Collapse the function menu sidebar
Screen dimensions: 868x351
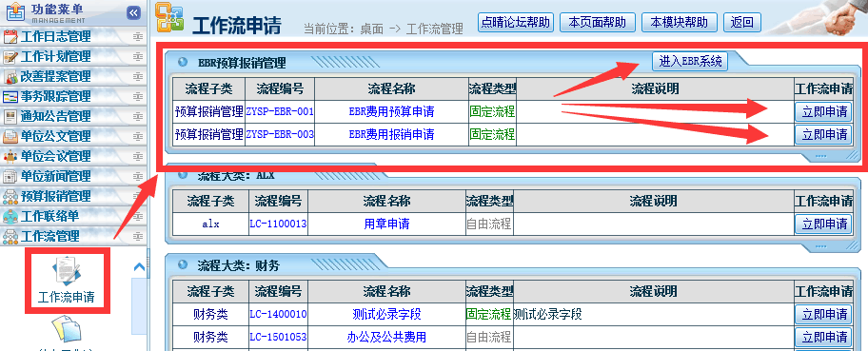pos(133,12)
